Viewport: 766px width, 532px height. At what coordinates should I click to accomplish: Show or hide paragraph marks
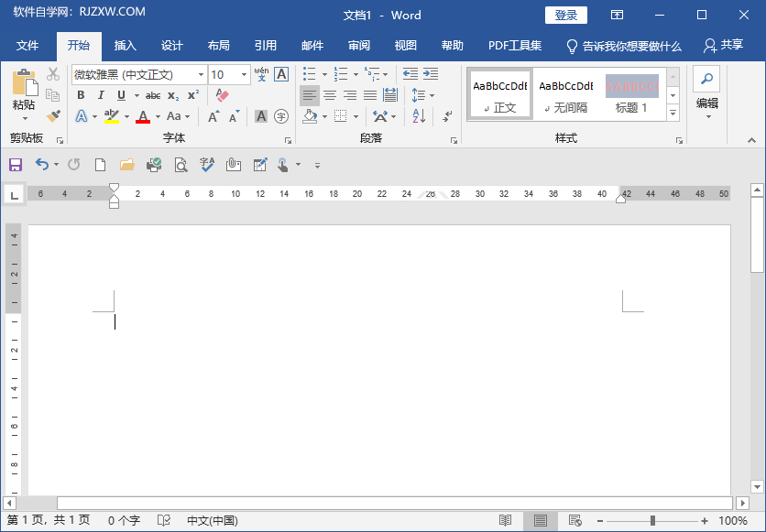pos(447,116)
